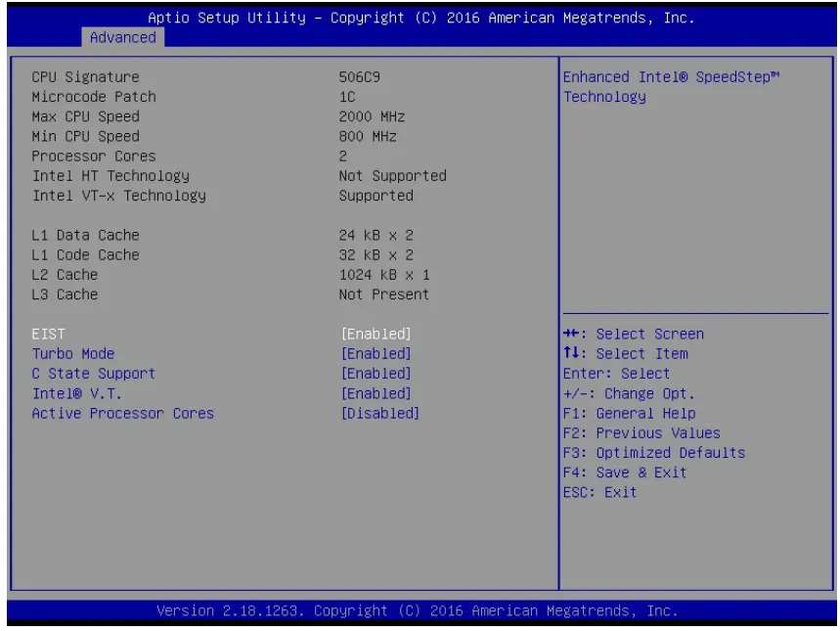Screen dimensions: 840x631
Task: Click the Intel VT-x Technology label
Action: tap(119, 196)
